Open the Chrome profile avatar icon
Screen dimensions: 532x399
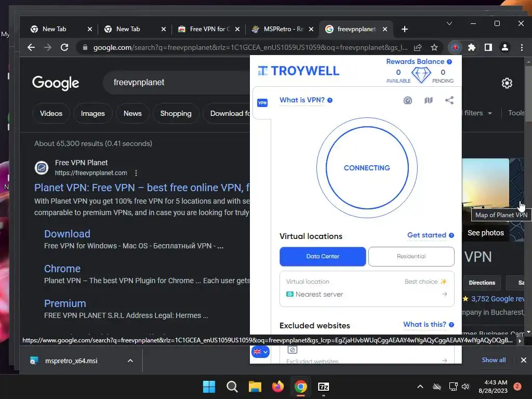point(505,47)
